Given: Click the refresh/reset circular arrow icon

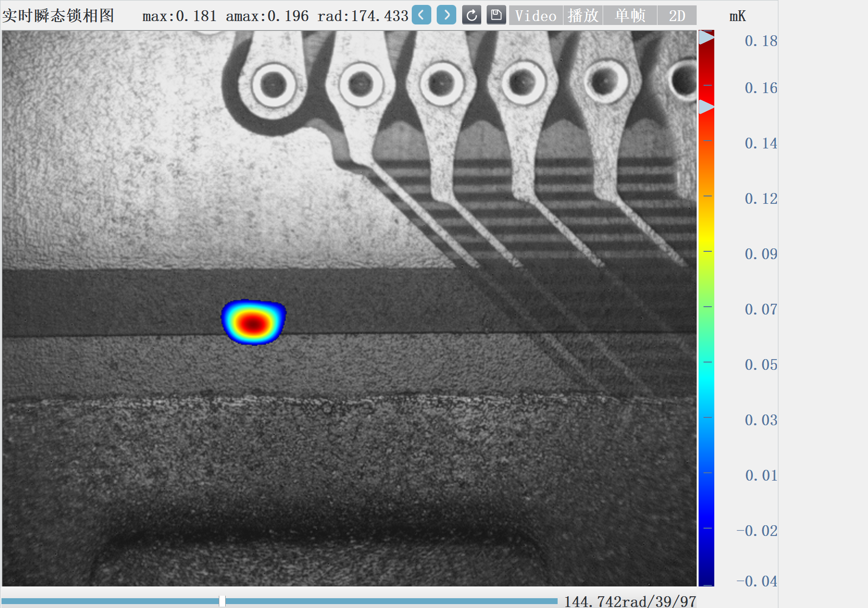Looking at the screenshot, I should pos(472,15).
